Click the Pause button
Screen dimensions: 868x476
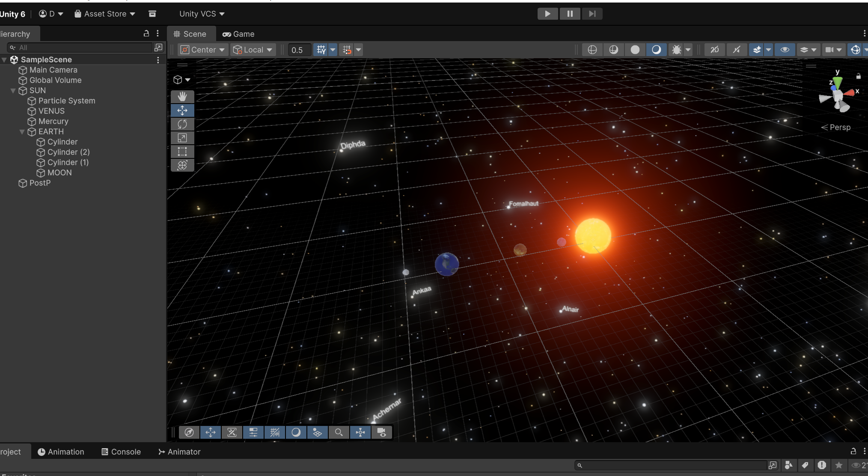(x=570, y=14)
